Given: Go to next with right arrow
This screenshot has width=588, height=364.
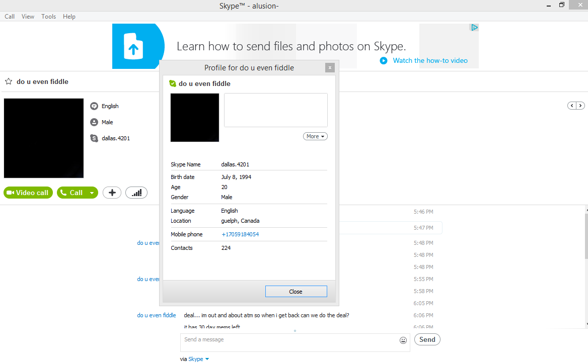Looking at the screenshot, I should click(580, 106).
